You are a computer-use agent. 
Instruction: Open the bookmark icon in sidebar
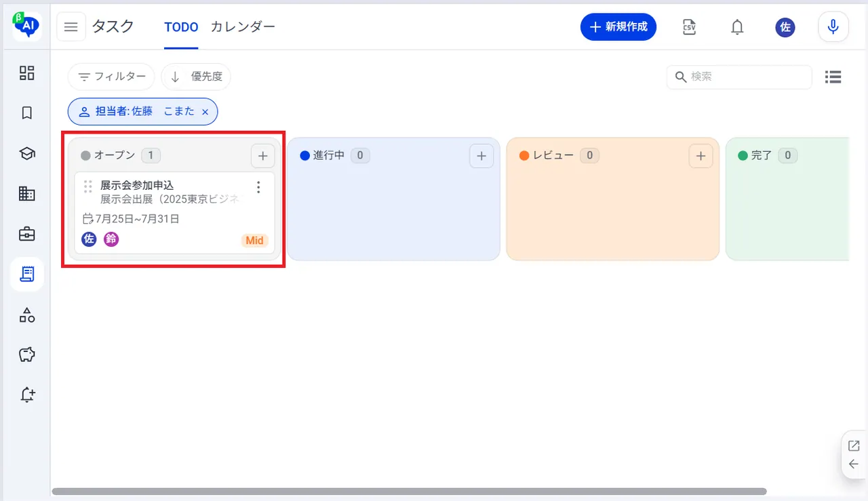[x=27, y=113]
